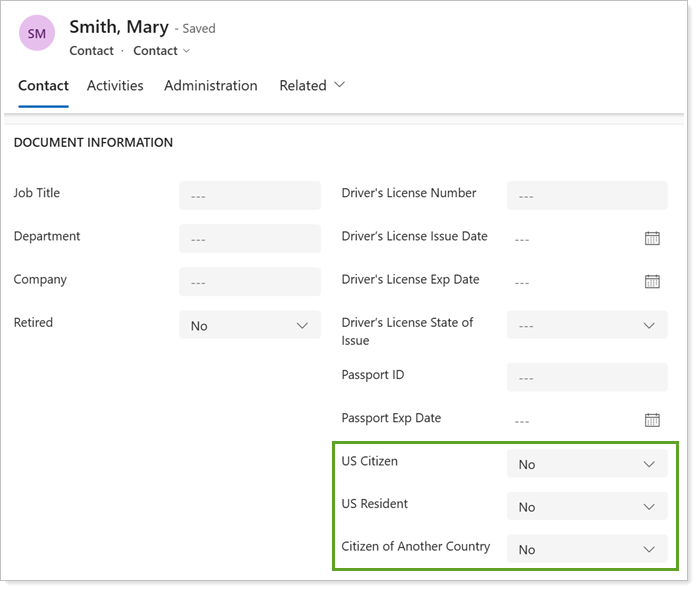Toggle Citizen of Another Country option
This screenshot has height=590, width=697.
pyautogui.click(x=586, y=549)
